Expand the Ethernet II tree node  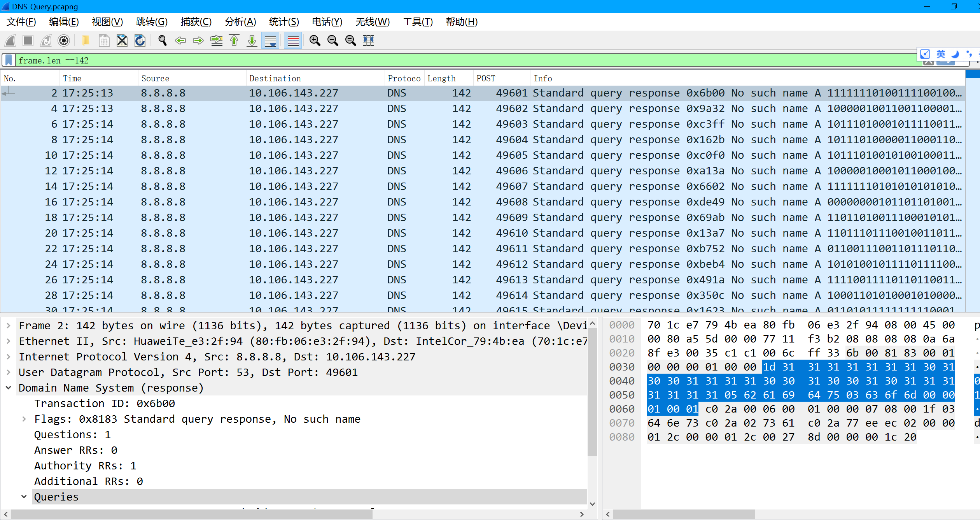point(9,341)
